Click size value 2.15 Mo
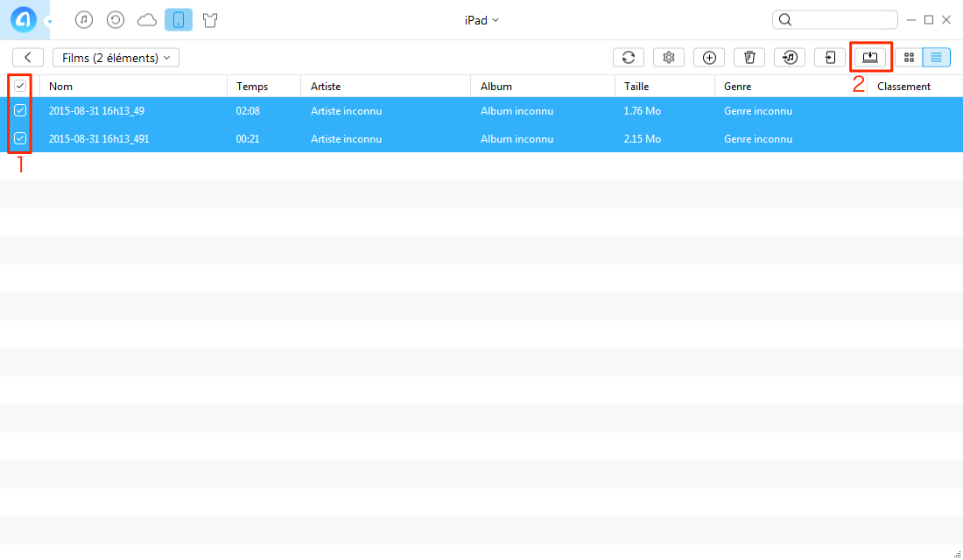 coord(643,139)
